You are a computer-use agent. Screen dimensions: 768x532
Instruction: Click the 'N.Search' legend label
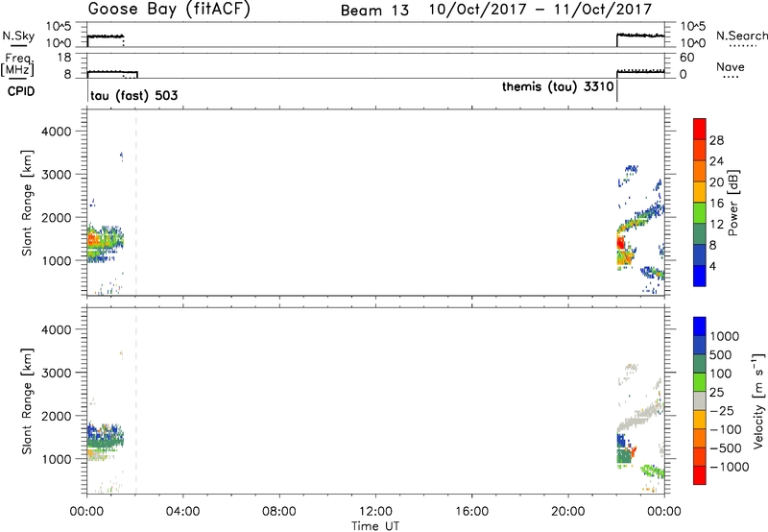click(741, 36)
